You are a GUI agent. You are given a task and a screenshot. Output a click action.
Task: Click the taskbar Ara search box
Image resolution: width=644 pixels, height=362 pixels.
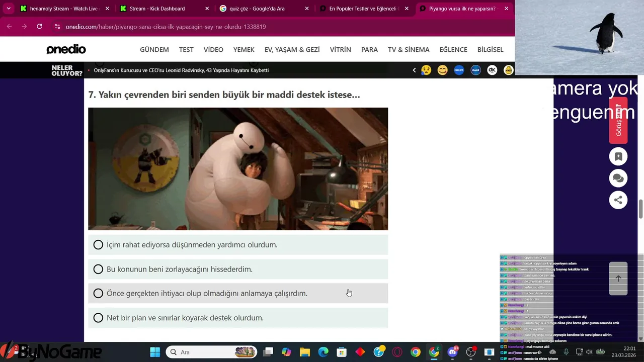(211, 352)
